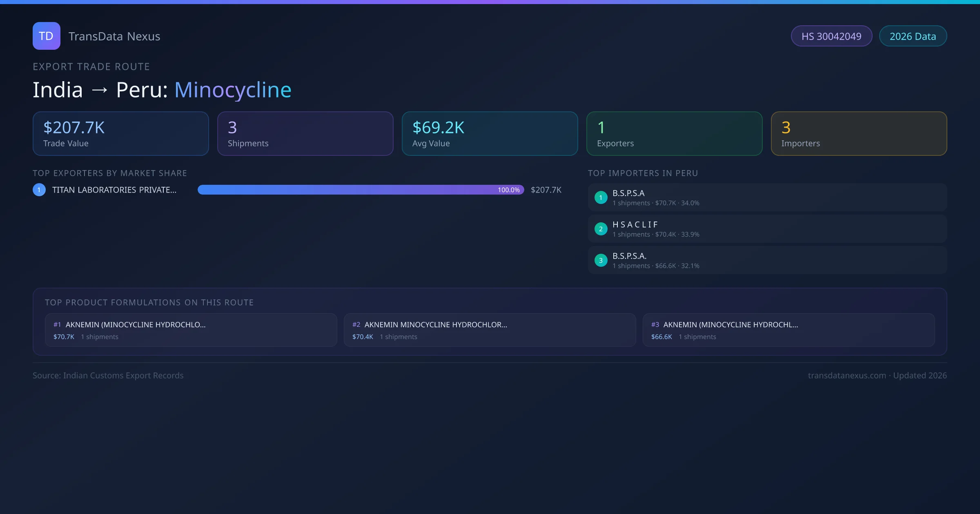Click the blue rank 1 exporter badge
This screenshot has height=514, width=980.
tap(39, 190)
